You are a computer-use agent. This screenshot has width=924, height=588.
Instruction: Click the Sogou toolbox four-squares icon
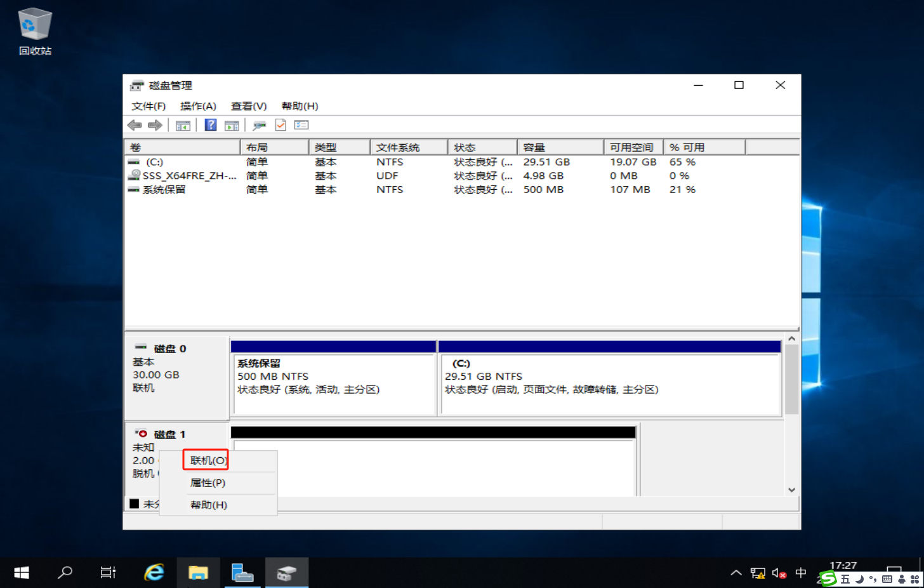point(915,579)
